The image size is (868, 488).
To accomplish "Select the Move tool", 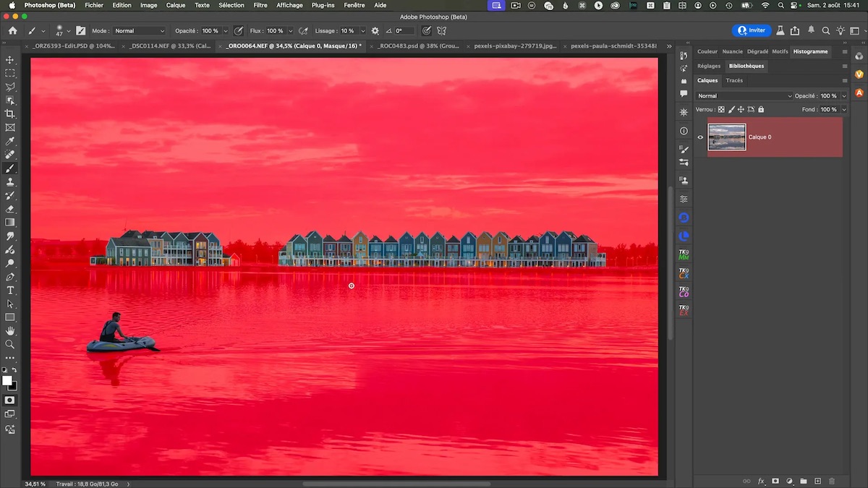I will coord(10,60).
